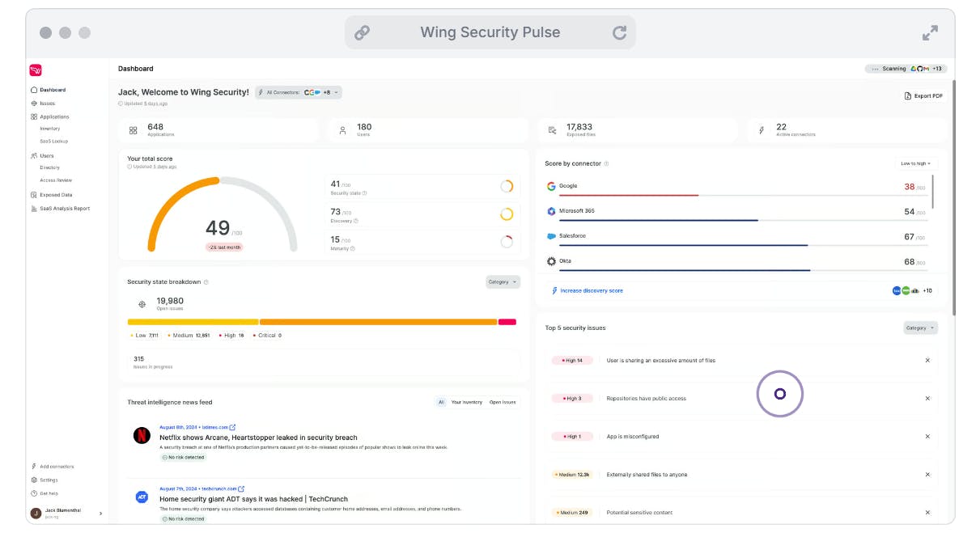Click the reload icon in the address bar
The height and width of the screenshot is (533, 980).
pyautogui.click(x=619, y=33)
